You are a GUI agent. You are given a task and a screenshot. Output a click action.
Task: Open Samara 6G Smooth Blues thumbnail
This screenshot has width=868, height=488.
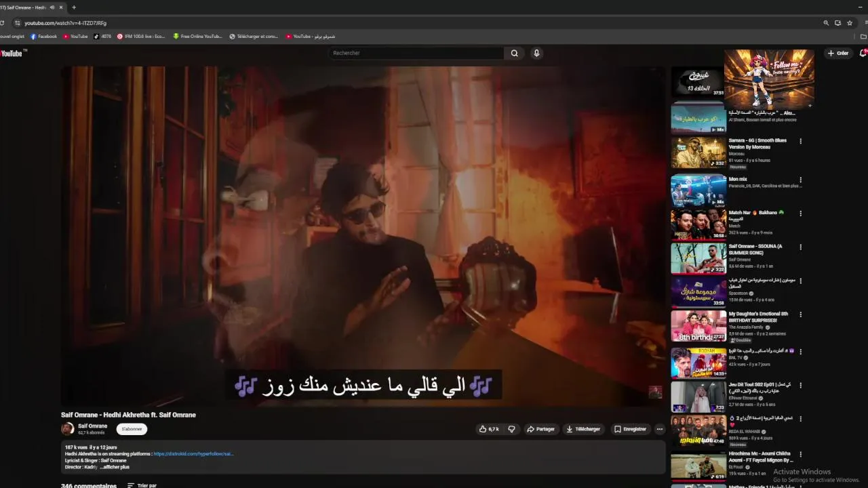(x=698, y=152)
